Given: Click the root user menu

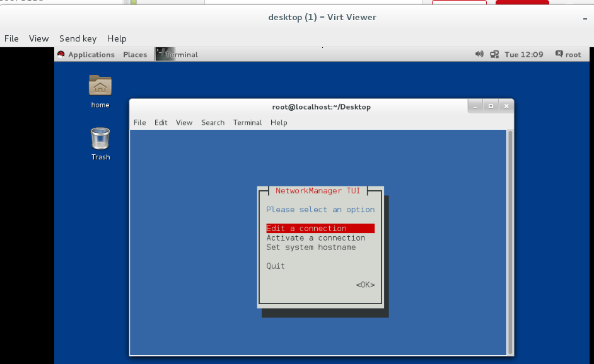Looking at the screenshot, I should point(573,54).
